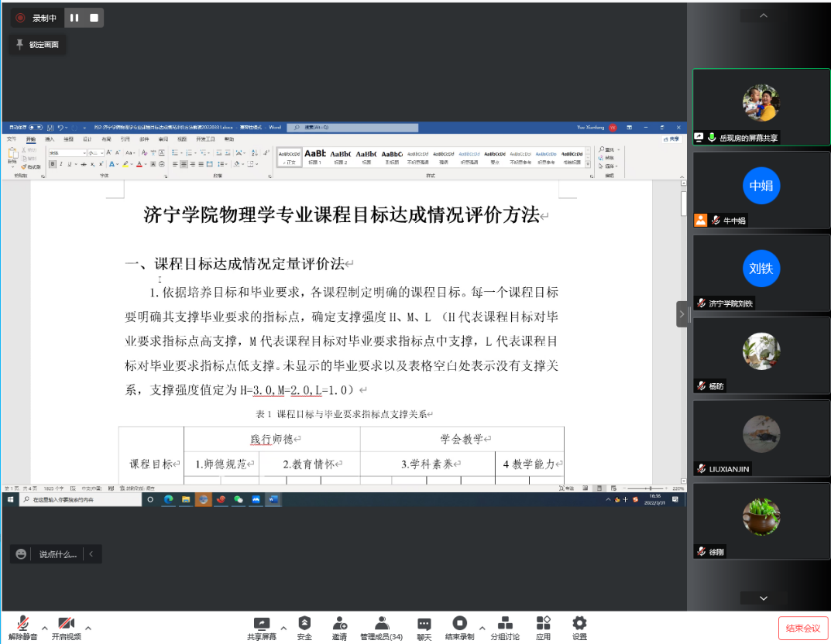Select participant 牛中娟's video tile
Image resolution: width=831 pixels, height=644 pixels.
pos(761,190)
